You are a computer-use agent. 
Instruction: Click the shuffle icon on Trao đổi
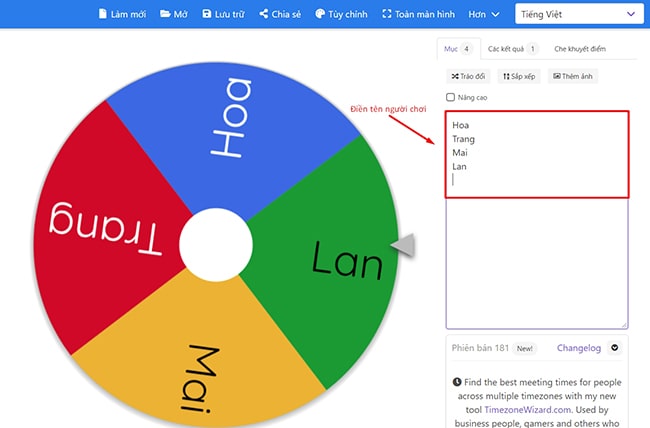pyautogui.click(x=455, y=76)
